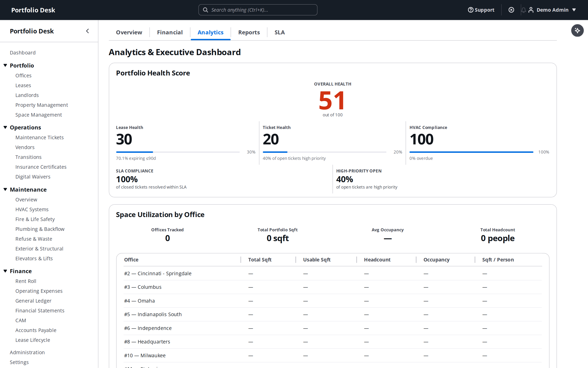Select the '#10 — Milwaukee' office row
This screenshot has width=588, height=368.
333,355
